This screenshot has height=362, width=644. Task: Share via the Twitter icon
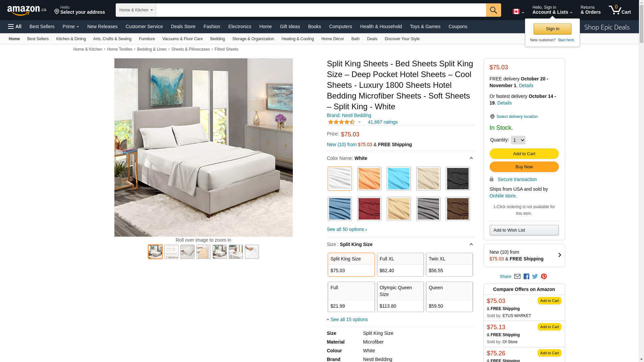(x=535, y=277)
